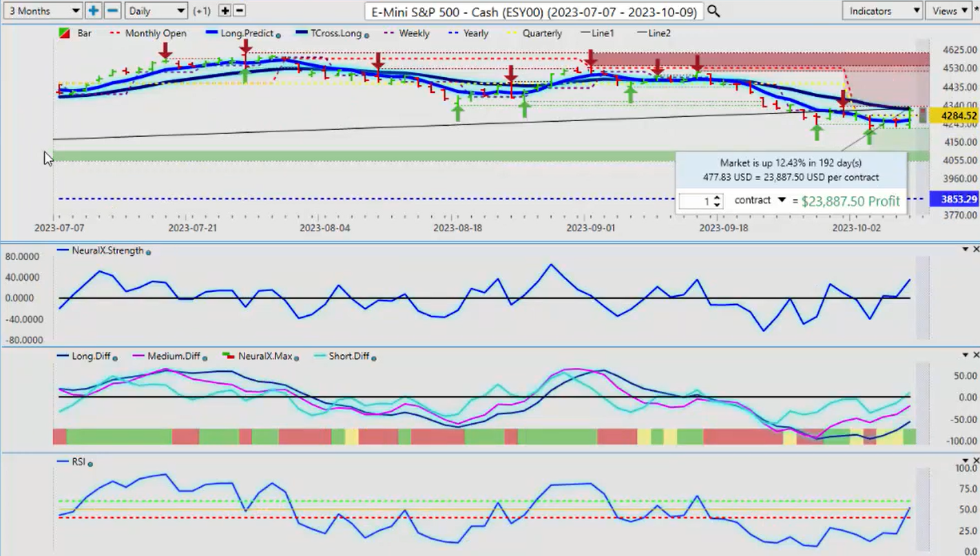
Task: Open the Daily interval dropdown
Action: (156, 11)
